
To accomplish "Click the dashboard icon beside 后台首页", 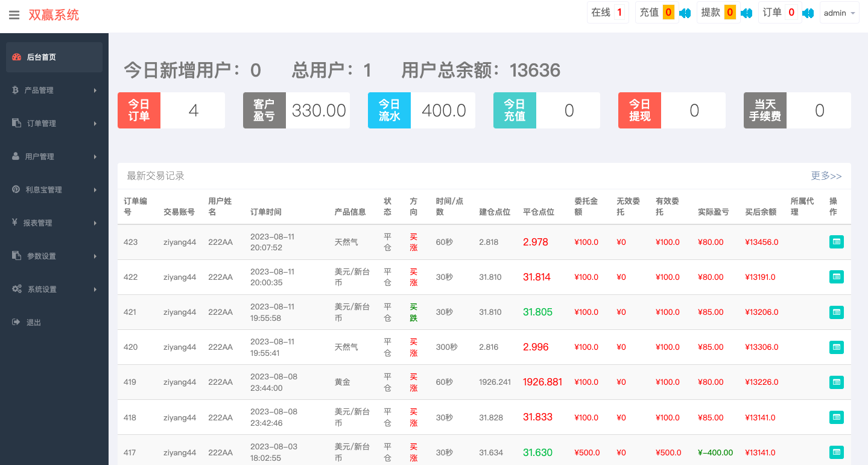I will 16,57.
